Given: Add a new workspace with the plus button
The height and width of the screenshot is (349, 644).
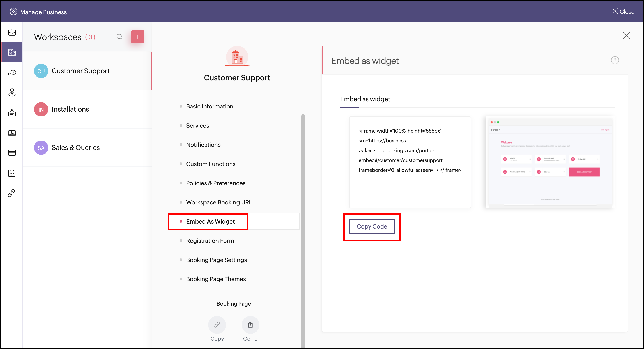Looking at the screenshot, I should tap(138, 37).
